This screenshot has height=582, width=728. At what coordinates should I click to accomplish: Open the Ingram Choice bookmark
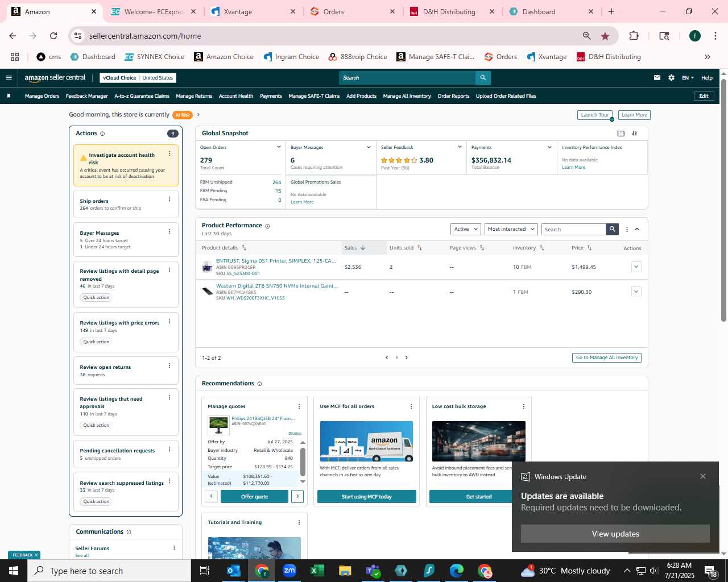point(291,57)
